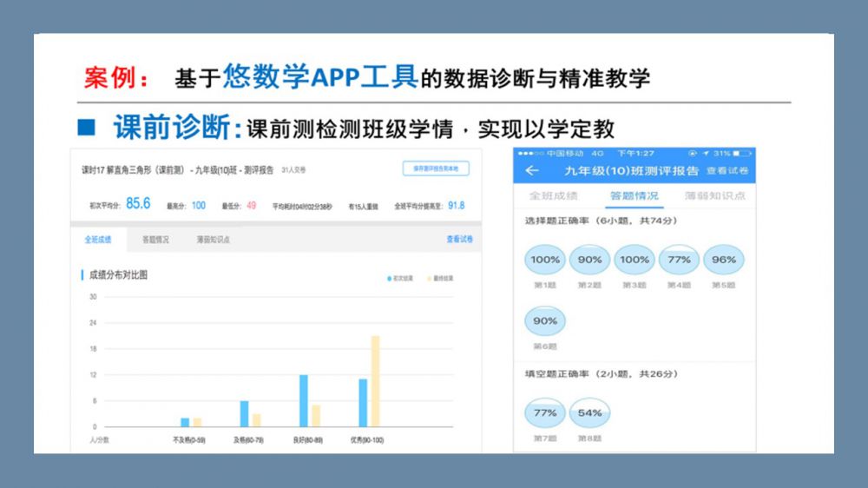Screen dimensions: 868x488
Task: Tap the 54% bubble for question 8
Action: point(589,413)
